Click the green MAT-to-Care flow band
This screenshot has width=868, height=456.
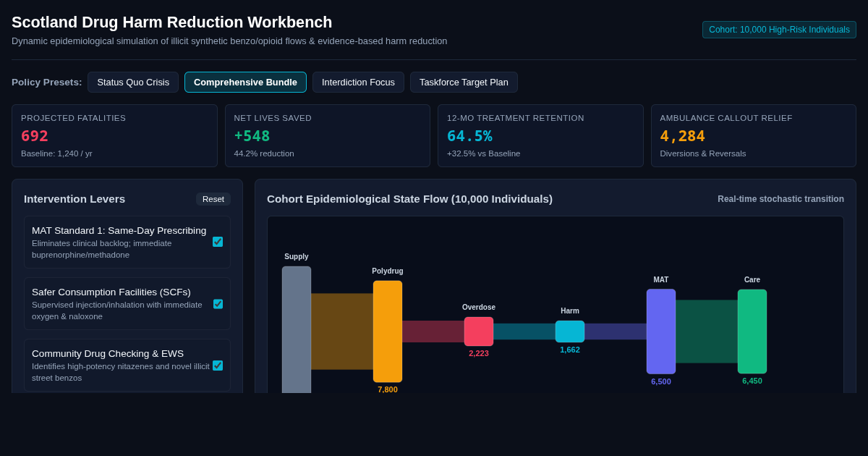[707, 332]
